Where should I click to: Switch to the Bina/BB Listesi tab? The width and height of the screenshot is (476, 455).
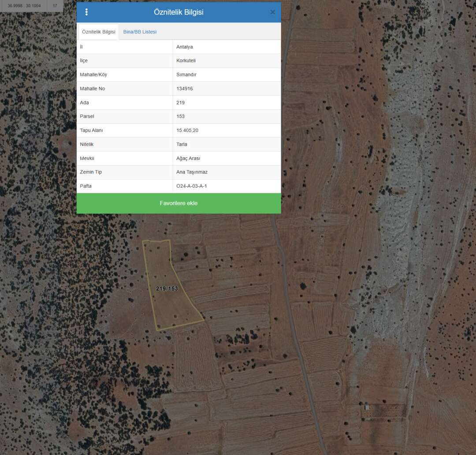point(140,32)
